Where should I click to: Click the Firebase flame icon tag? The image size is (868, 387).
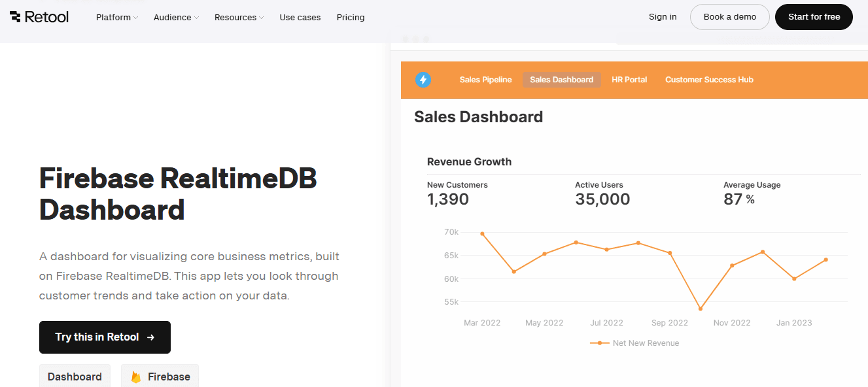click(x=160, y=377)
